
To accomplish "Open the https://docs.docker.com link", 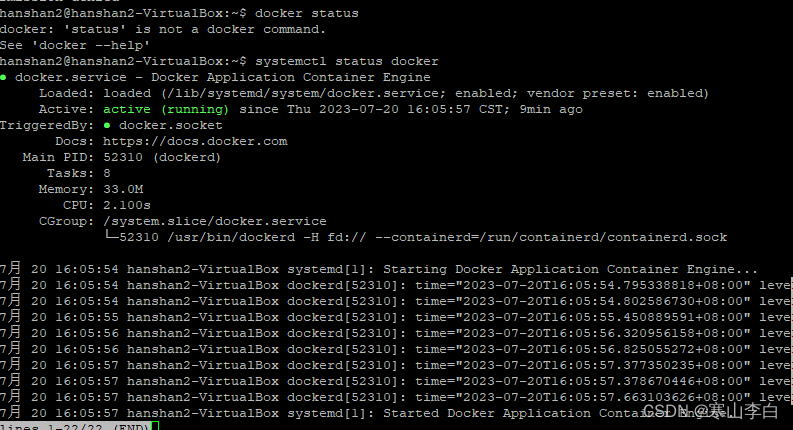I will pos(195,142).
